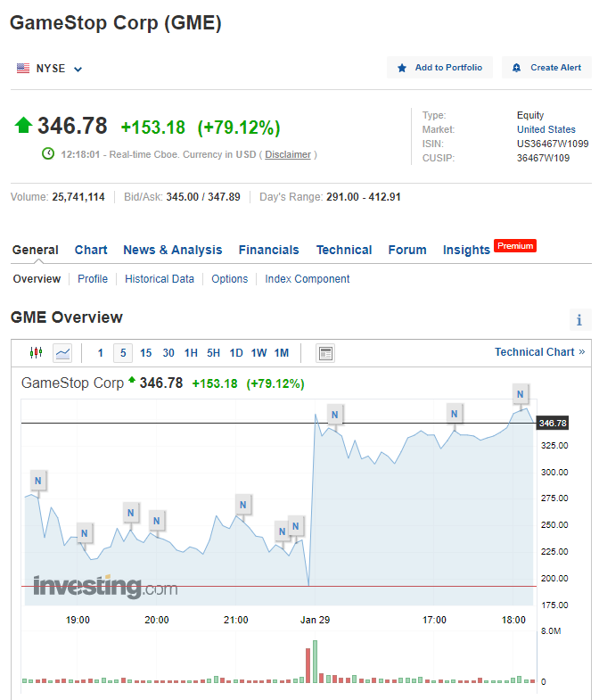Viewport: 599px width, 700px height.
Task: Click the Premium badge next to Insights
Action: point(515,246)
